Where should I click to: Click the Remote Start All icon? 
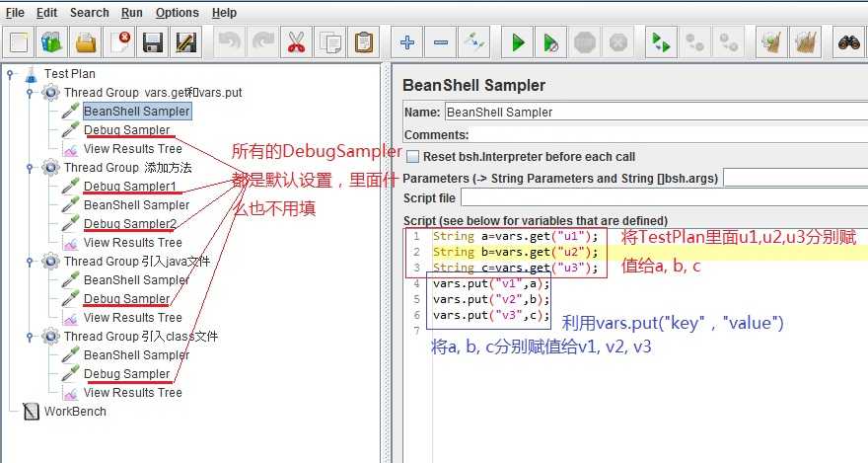[661, 42]
